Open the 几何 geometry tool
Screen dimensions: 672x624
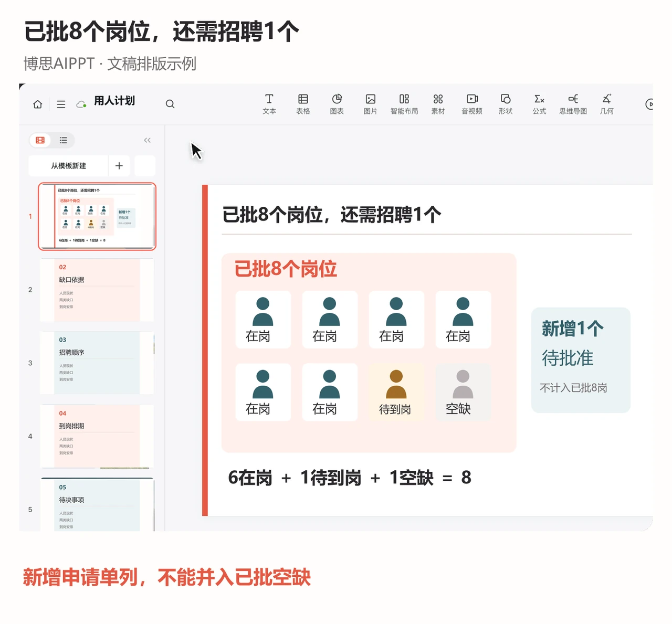click(607, 104)
